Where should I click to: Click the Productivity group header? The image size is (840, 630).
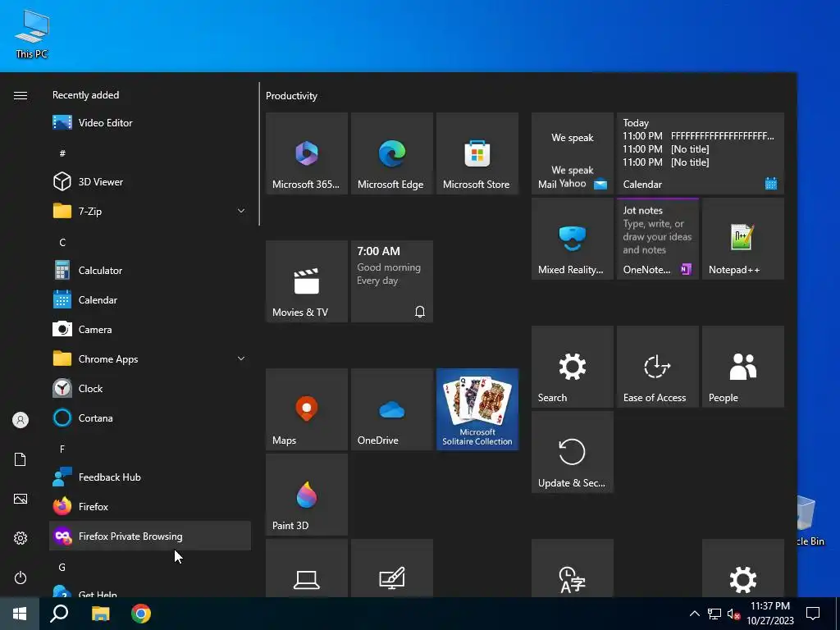pos(291,96)
